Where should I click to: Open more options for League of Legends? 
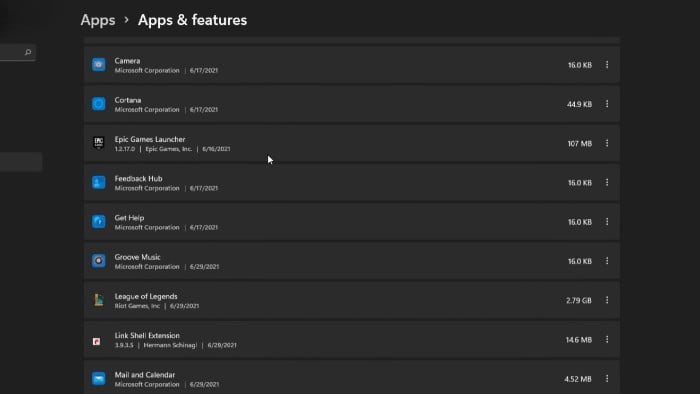coord(607,300)
